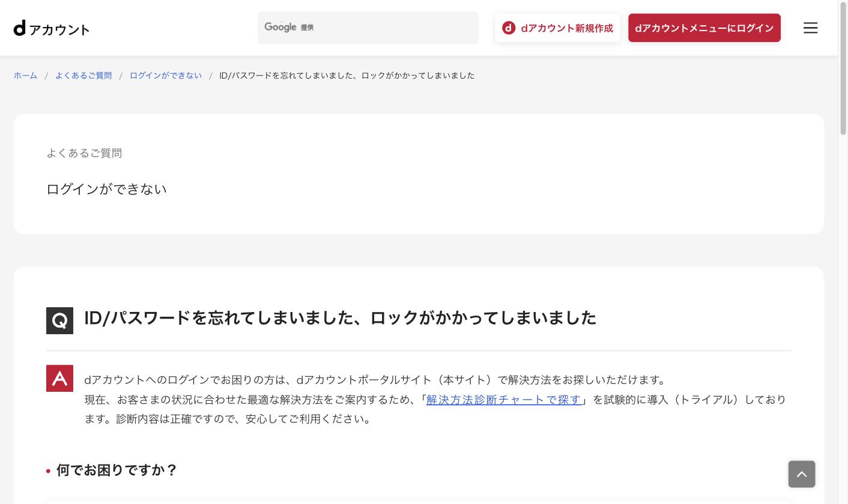The height and width of the screenshot is (504, 848).
Task: Click the scroll-to-top arrow button
Action: (x=802, y=474)
